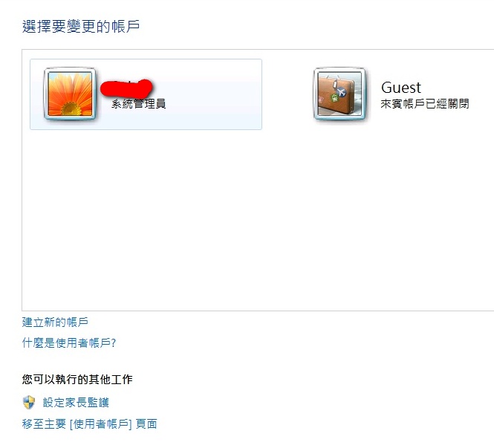Open the 什麼是使用者帳戶? help link
Screen dimensions: 494x448
(69, 343)
